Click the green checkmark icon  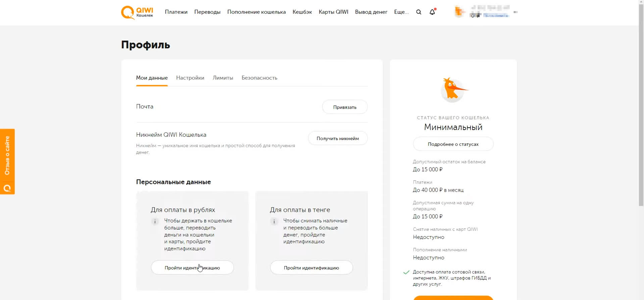point(406,272)
